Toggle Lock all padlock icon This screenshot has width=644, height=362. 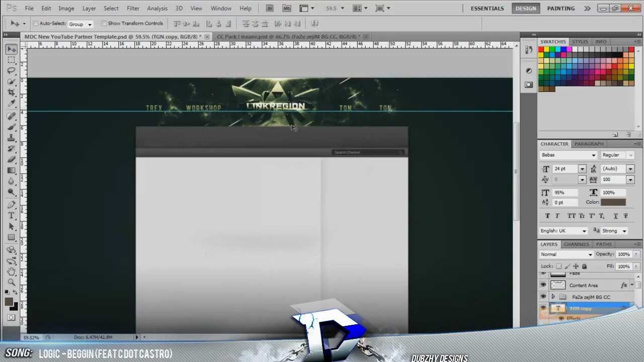click(584, 266)
